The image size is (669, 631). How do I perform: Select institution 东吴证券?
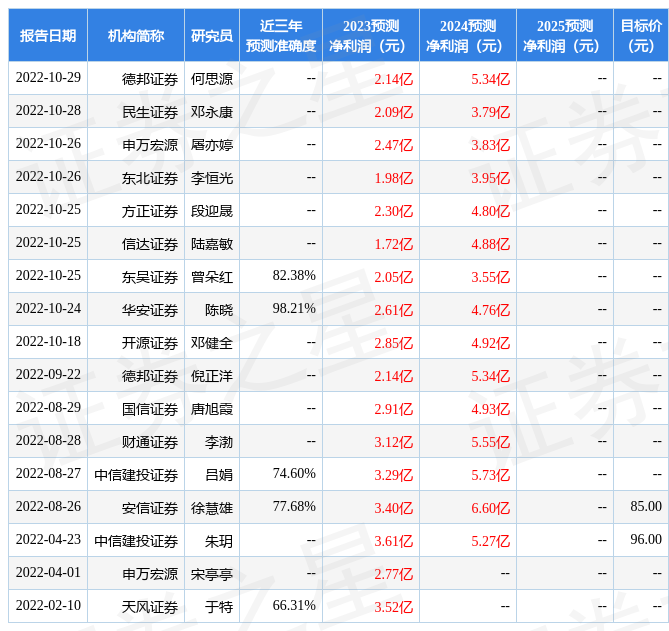150,277
